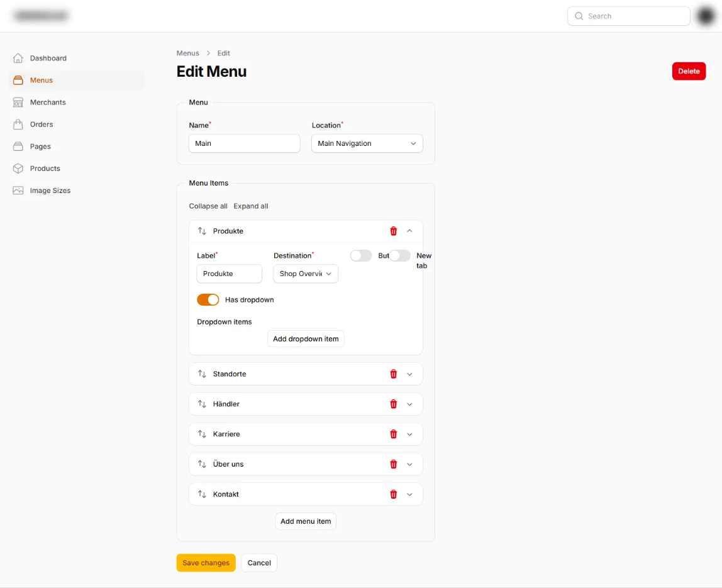Collapse the Produkte menu item chevron
The width and height of the screenshot is (722, 588).
click(409, 231)
